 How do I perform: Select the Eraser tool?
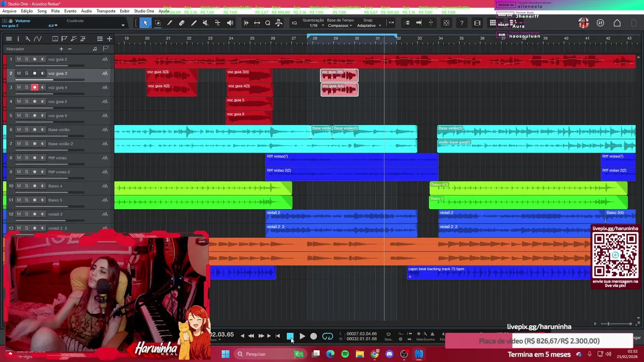pos(182,23)
